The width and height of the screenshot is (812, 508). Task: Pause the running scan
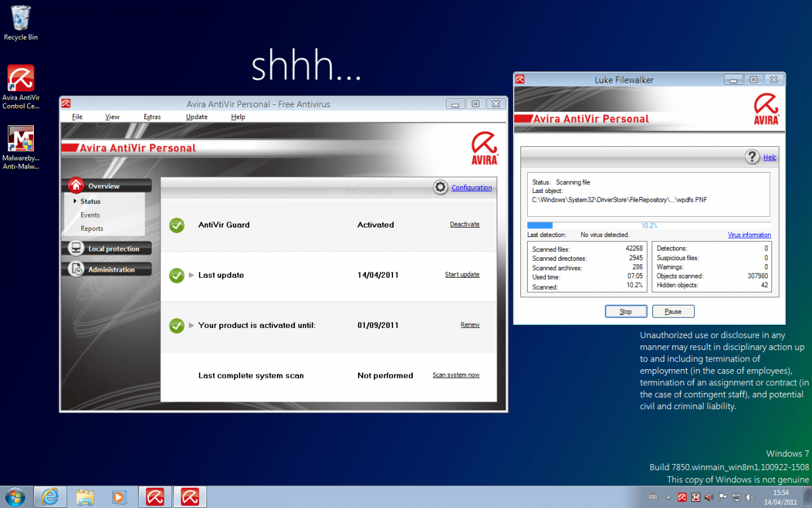tap(673, 312)
